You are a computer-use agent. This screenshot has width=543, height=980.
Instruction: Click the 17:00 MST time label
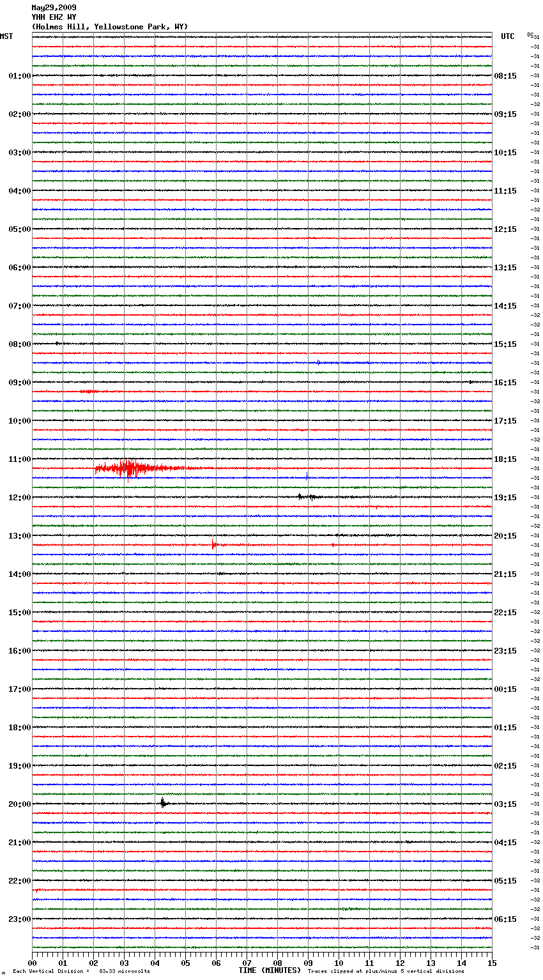19,689
